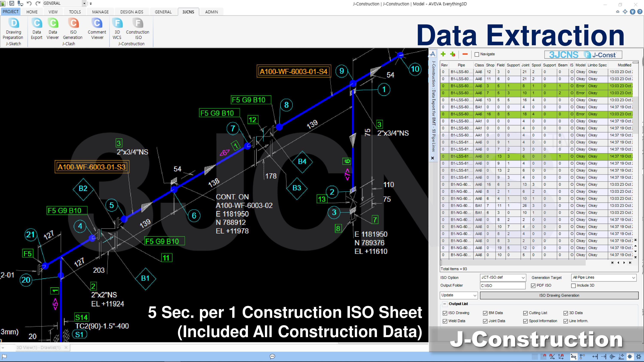Uncheck the BM Data output option
This screenshot has height=362, width=644.
485,313
